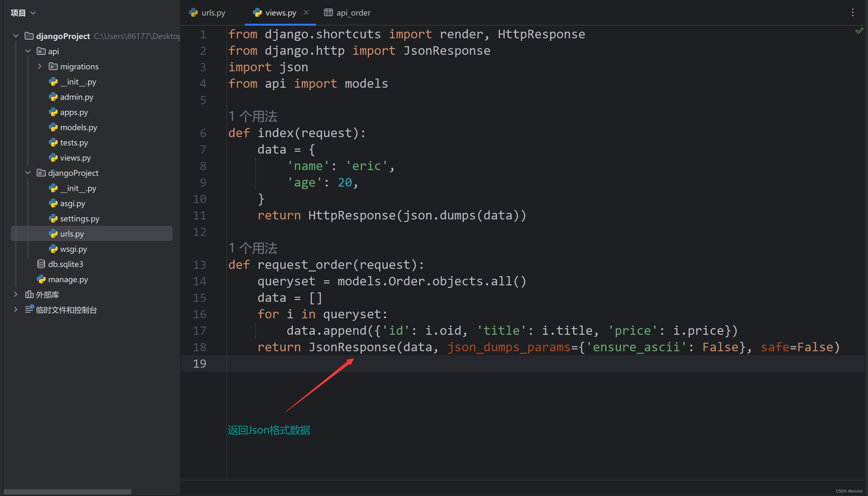Screen dimensions: 868x496
Task: Click 'models.Order.objects.all()' on line 14
Action: click(x=432, y=281)
